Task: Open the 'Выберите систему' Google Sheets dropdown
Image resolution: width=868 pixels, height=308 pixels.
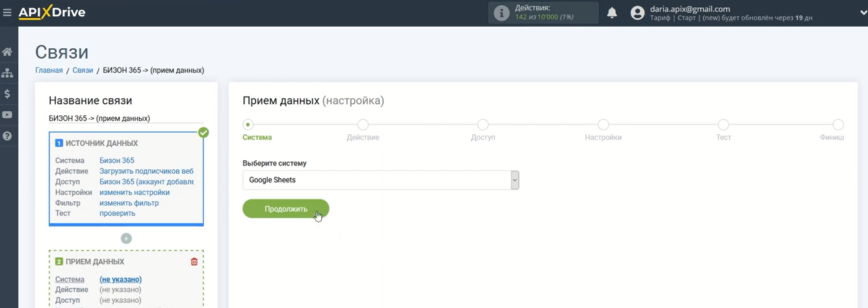Action: [x=380, y=180]
